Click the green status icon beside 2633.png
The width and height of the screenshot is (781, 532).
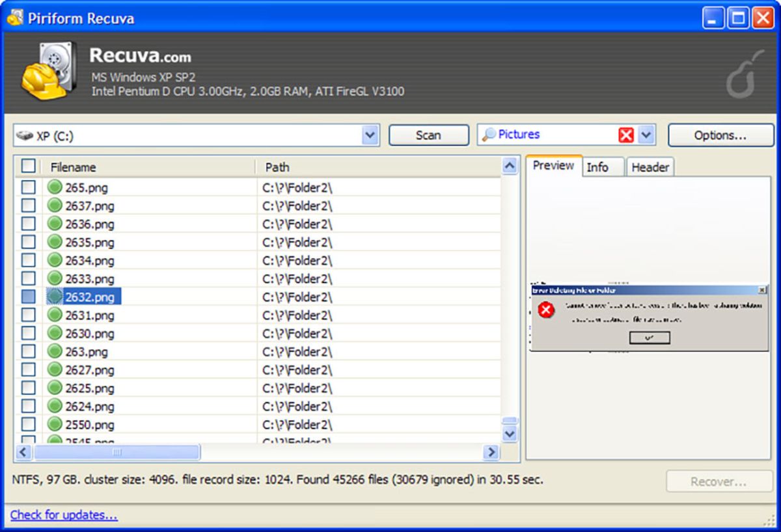point(55,278)
